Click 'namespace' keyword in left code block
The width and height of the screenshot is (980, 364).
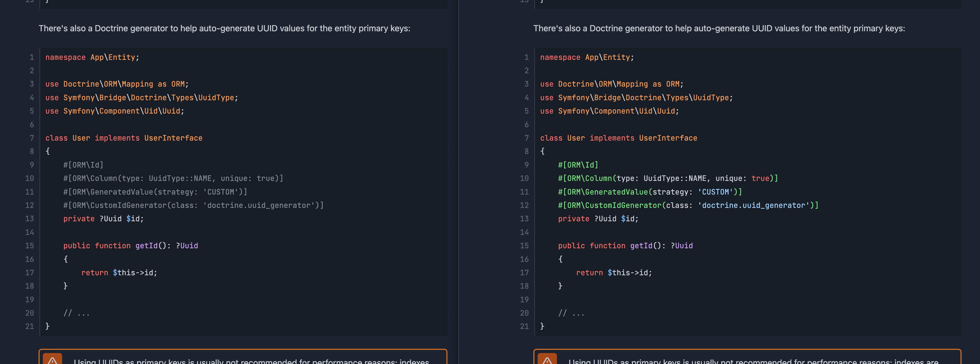pyautogui.click(x=66, y=57)
